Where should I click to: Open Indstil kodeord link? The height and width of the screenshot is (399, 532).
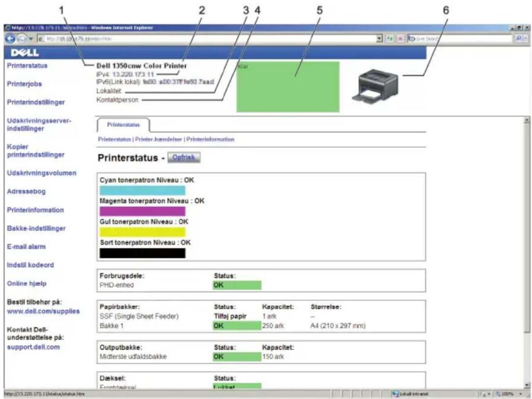coord(30,265)
